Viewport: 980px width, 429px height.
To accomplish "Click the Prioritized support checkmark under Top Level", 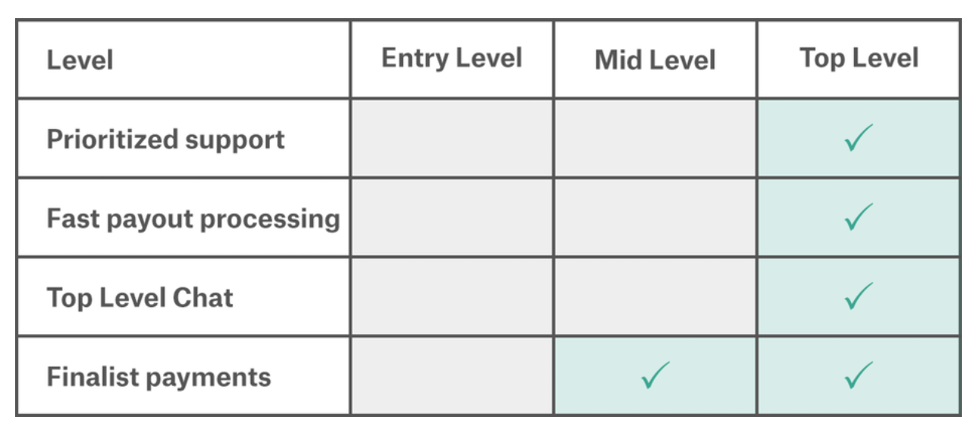I will click(x=858, y=139).
